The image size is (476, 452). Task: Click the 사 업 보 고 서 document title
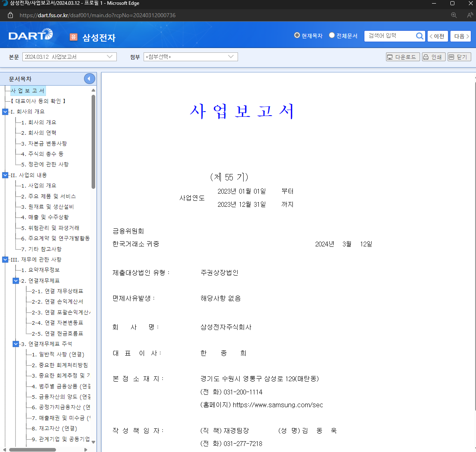(x=242, y=111)
